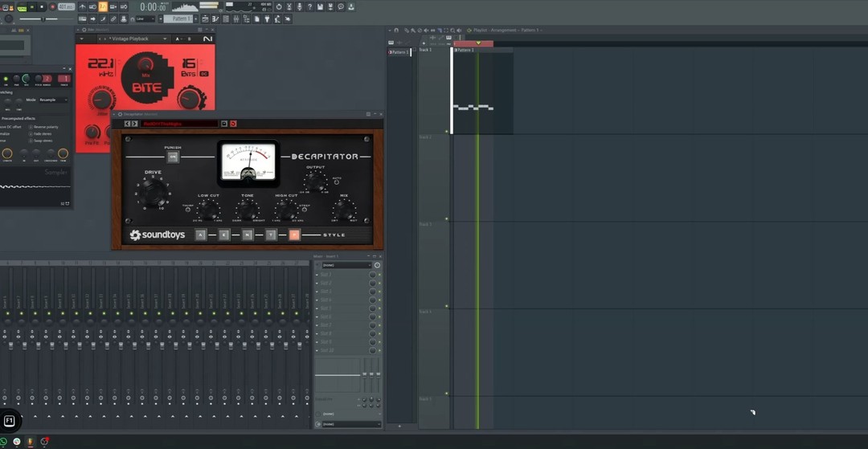
Task: Click the play/pause button in transport bar
Action: tap(32, 6)
